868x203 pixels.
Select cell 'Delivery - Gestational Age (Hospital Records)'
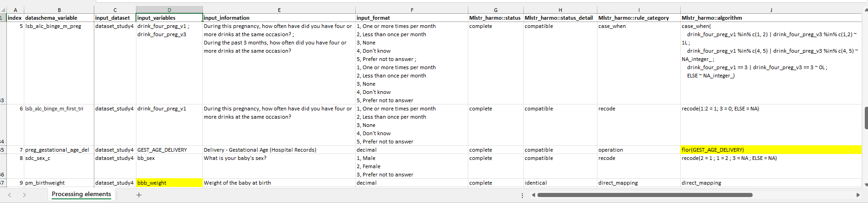279,150
